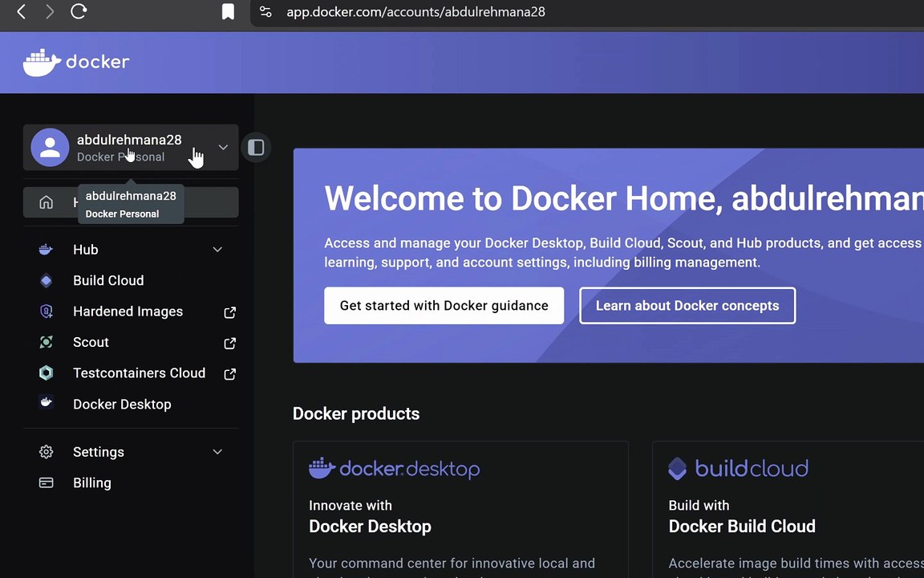Image resolution: width=924 pixels, height=578 pixels.
Task: Reload the page with the refresh icon
Action: tap(79, 11)
